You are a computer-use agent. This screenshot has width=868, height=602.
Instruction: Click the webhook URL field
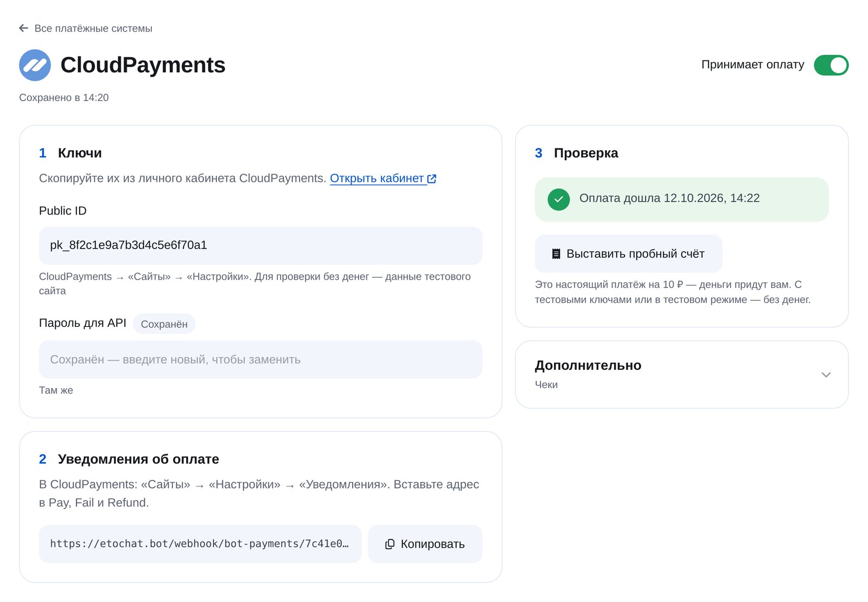[200, 544]
